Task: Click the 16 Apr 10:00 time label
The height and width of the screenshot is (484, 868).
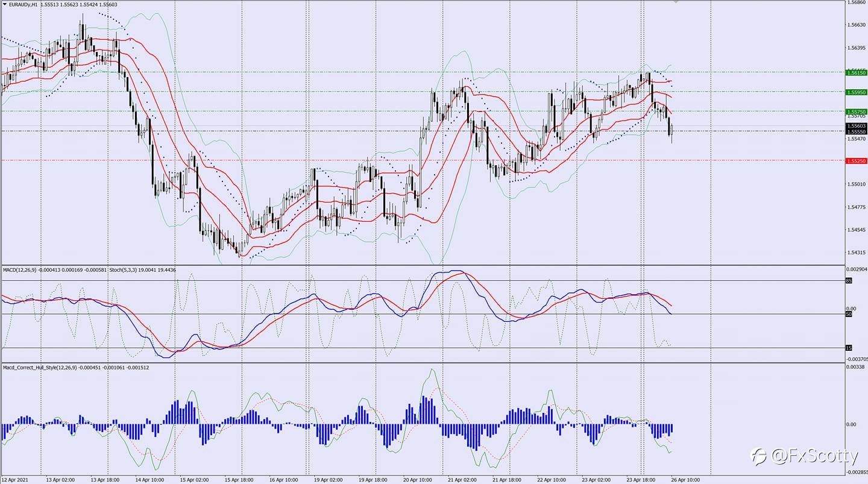Action: pos(283,480)
